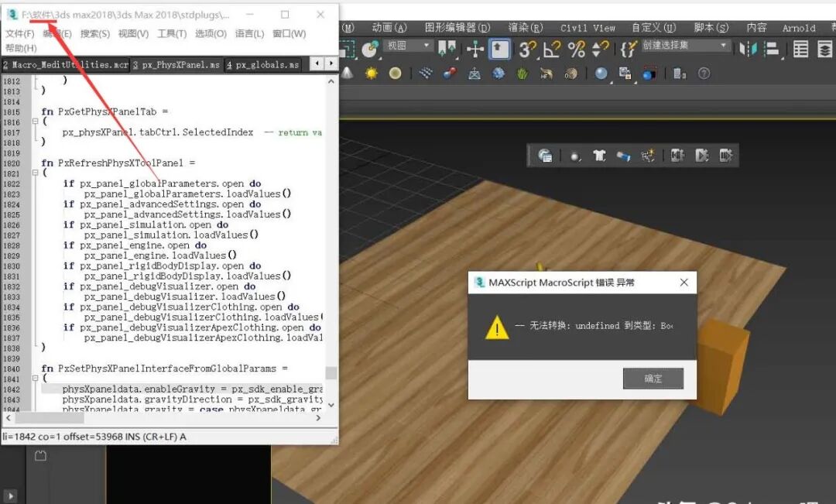
Task: Switch to px_globals.ms tab
Action: point(262,65)
